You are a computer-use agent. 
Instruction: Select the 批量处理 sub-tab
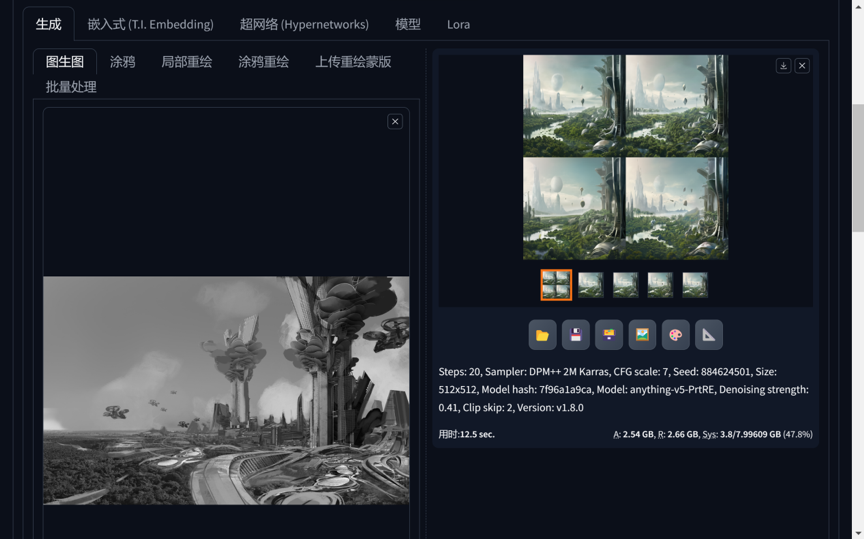coord(71,87)
